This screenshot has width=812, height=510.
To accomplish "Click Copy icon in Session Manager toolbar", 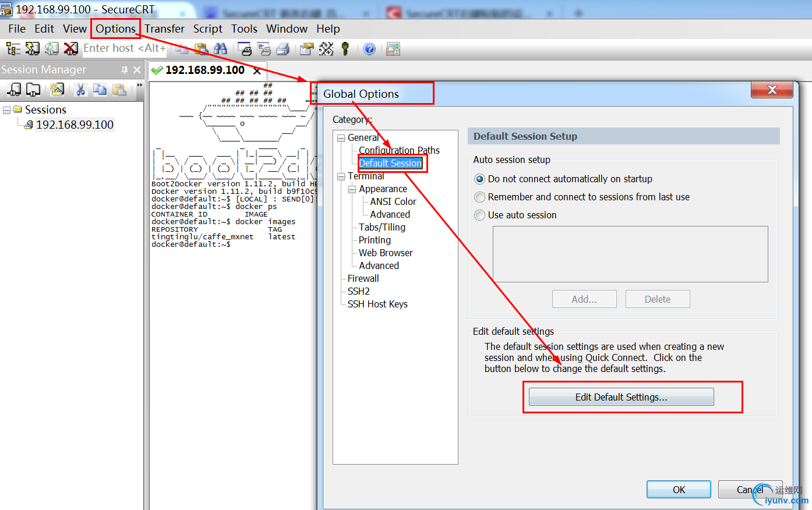I will (x=100, y=89).
